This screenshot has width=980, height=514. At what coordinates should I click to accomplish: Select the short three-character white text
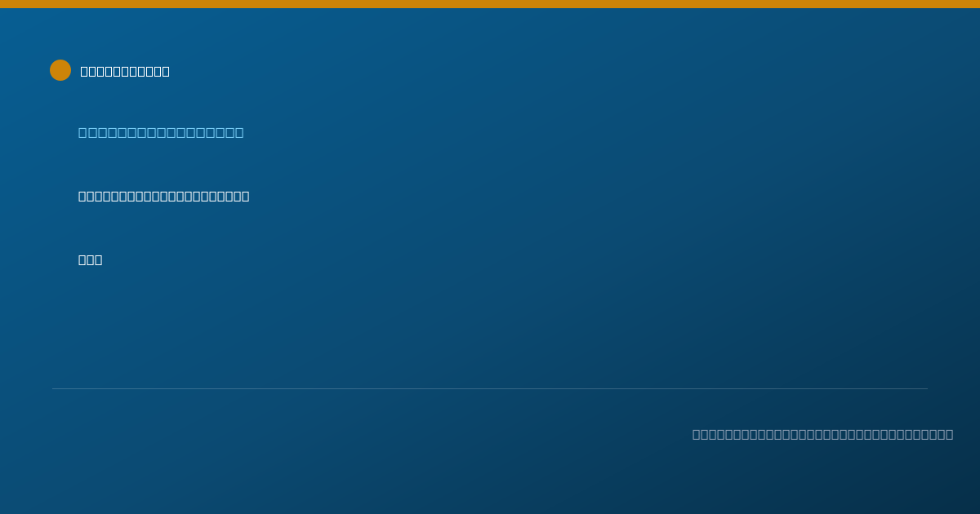90,259
